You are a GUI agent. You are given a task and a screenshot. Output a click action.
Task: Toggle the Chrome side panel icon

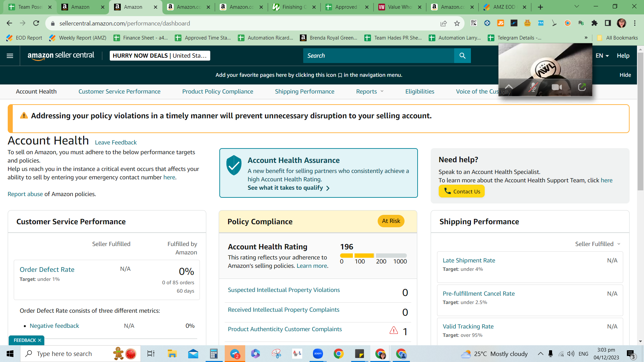coord(608,23)
